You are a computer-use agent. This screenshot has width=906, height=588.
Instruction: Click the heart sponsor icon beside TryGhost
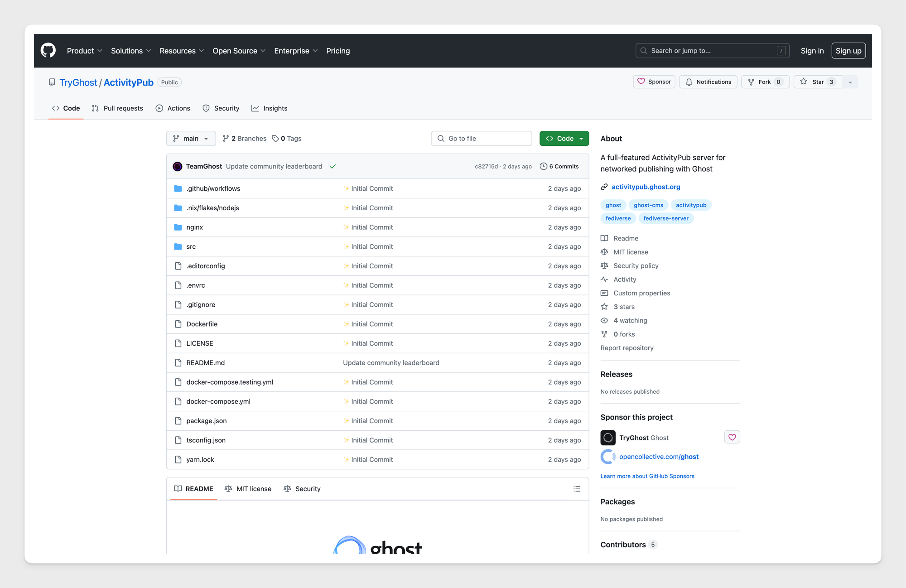(x=732, y=437)
